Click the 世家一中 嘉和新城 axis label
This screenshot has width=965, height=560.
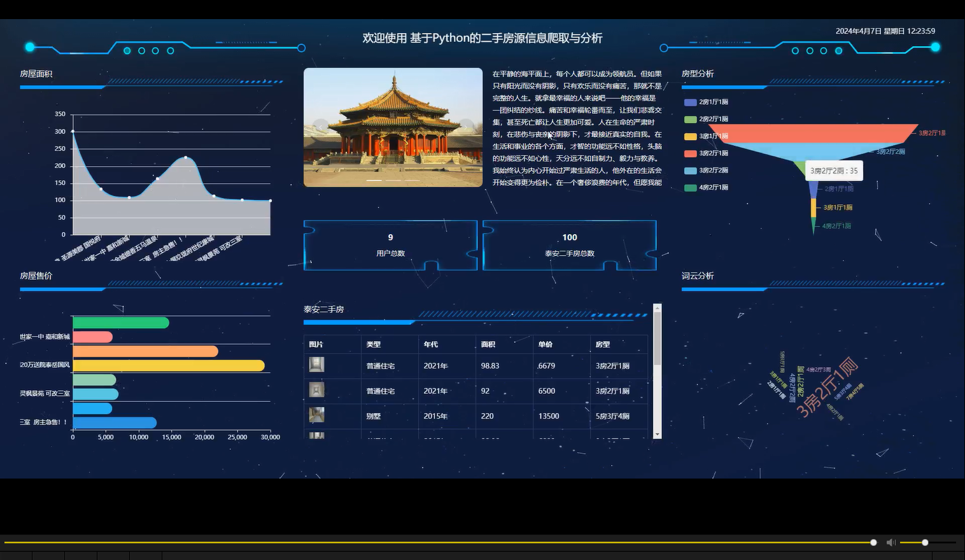pyautogui.click(x=45, y=337)
